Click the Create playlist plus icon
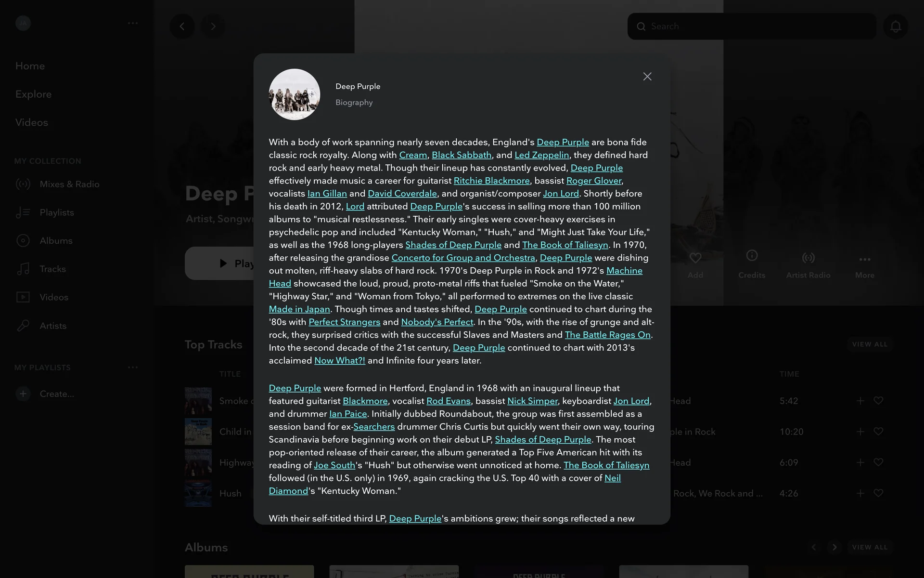This screenshot has width=924, height=578. point(23,394)
